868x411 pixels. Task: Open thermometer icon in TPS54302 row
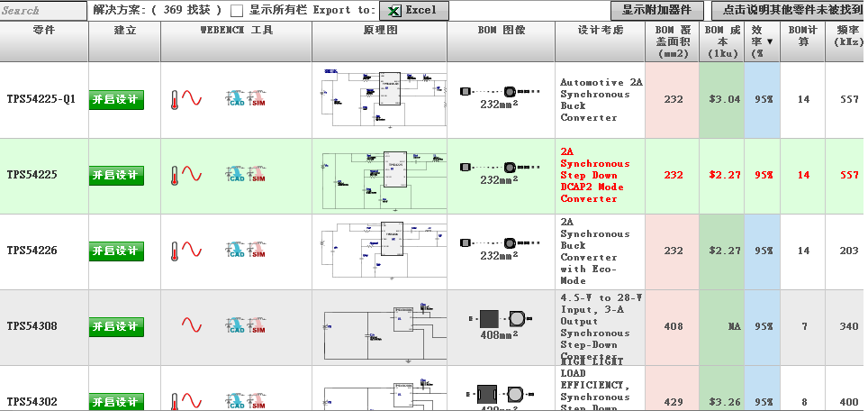click(x=175, y=402)
